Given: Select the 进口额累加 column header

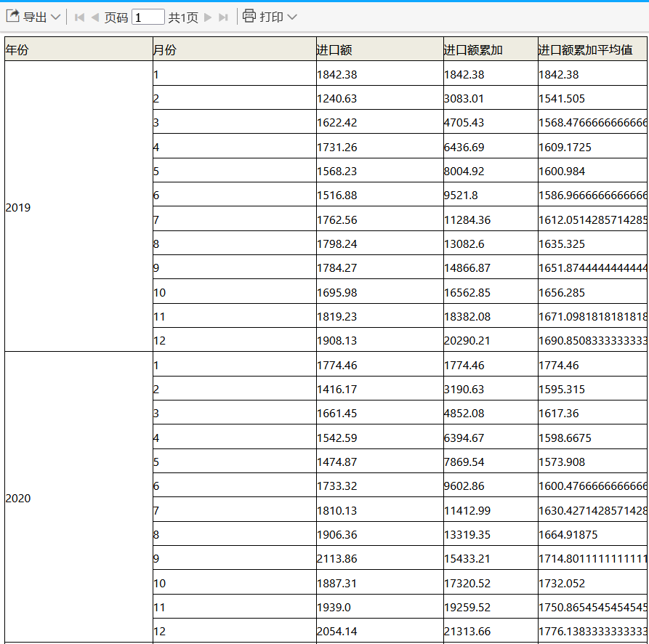Looking at the screenshot, I should coord(491,49).
